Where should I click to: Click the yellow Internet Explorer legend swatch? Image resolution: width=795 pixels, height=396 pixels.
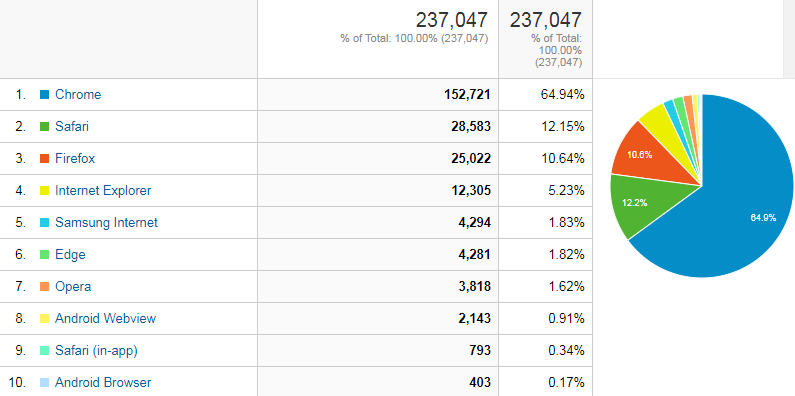pos(45,190)
